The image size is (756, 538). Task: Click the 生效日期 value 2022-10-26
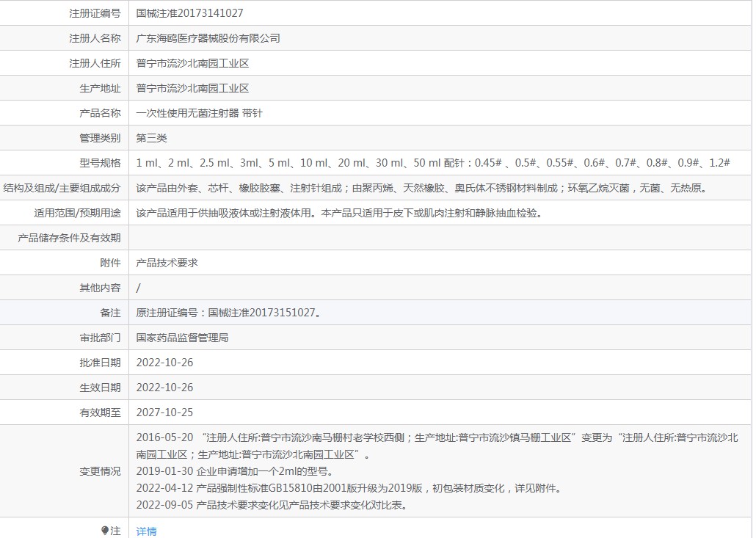[164, 388]
